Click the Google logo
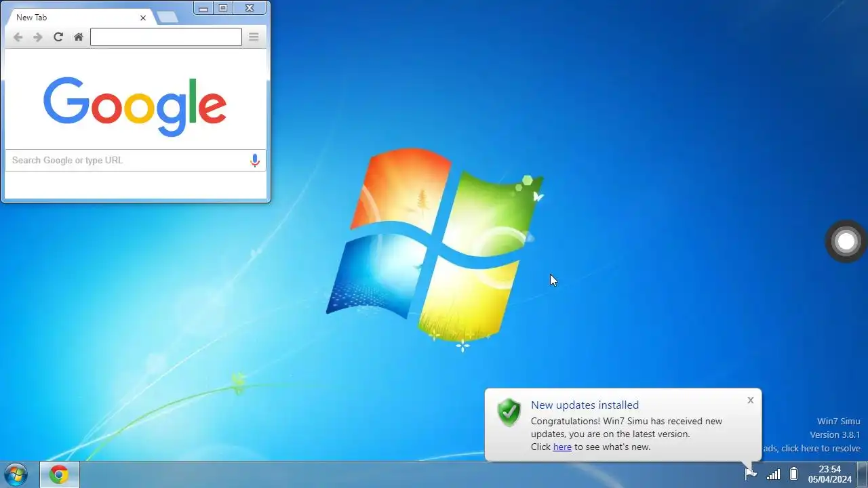The image size is (868, 488). point(135,106)
